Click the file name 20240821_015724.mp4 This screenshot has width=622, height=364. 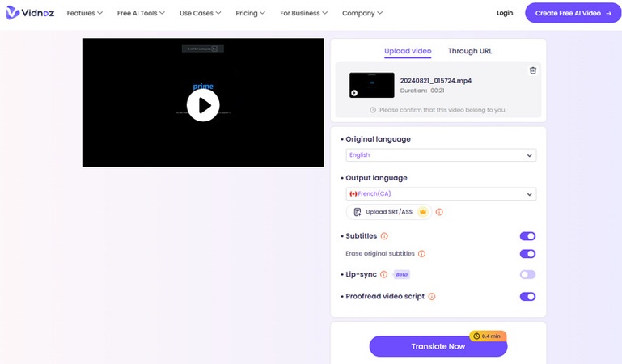435,81
